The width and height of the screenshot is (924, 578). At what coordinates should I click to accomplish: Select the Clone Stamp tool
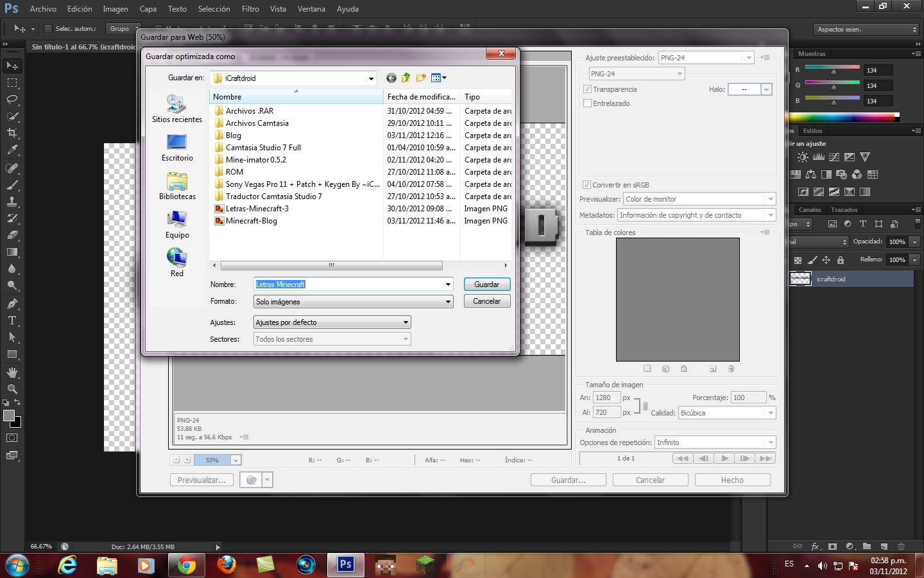point(12,202)
